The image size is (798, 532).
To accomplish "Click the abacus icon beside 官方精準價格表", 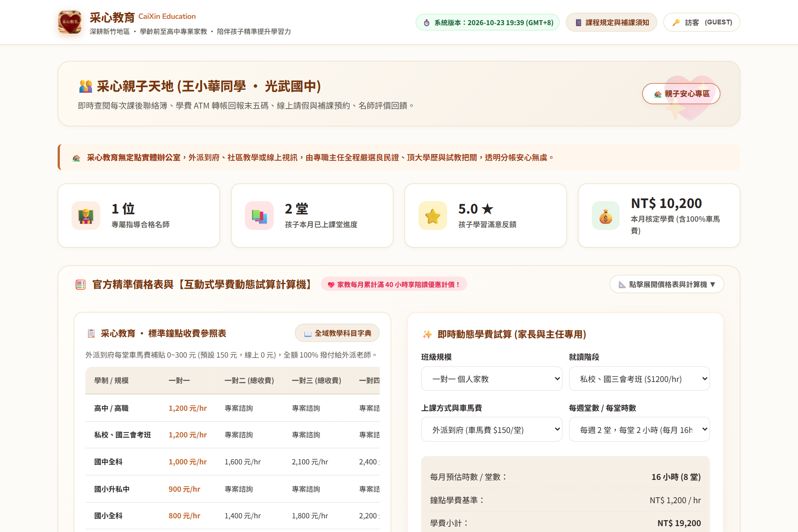I will point(81,284).
